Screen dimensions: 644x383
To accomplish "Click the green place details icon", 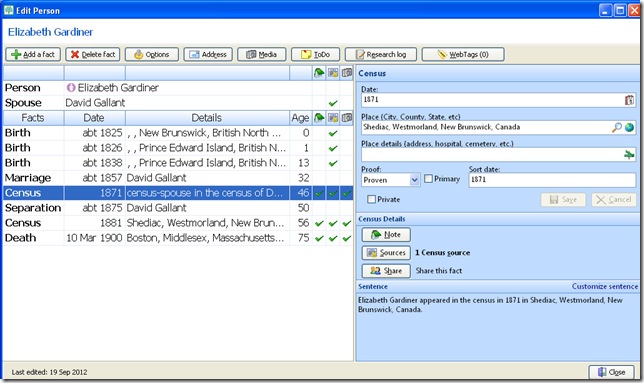I will click(x=629, y=155).
